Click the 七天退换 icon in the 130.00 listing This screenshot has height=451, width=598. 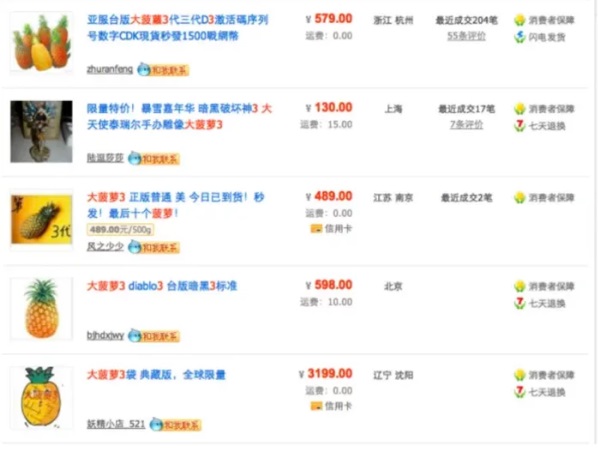[519, 126]
